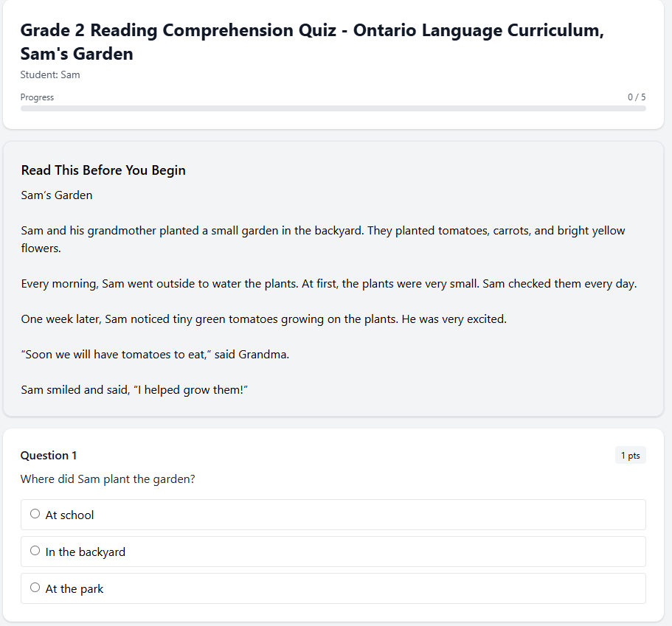The width and height of the screenshot is (672, 626).
Task: Click the "1 pts" badge
Action: pos(630,455)
